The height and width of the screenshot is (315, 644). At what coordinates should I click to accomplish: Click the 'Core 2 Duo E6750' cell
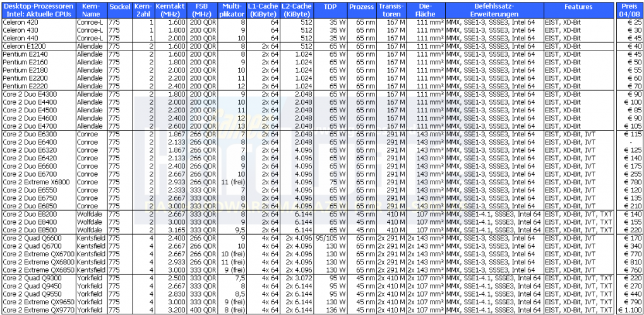coord(39,198)
